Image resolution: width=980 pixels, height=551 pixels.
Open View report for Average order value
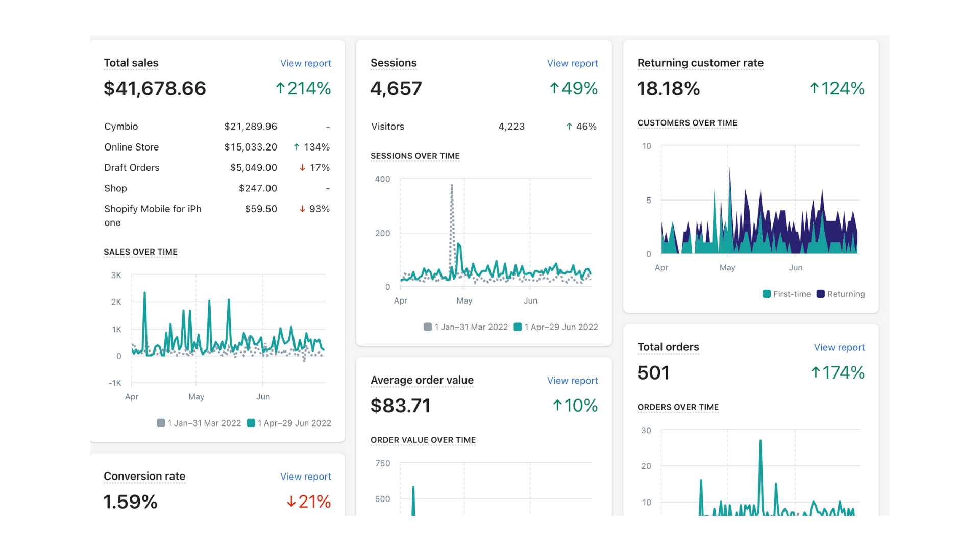click(572, 381)
